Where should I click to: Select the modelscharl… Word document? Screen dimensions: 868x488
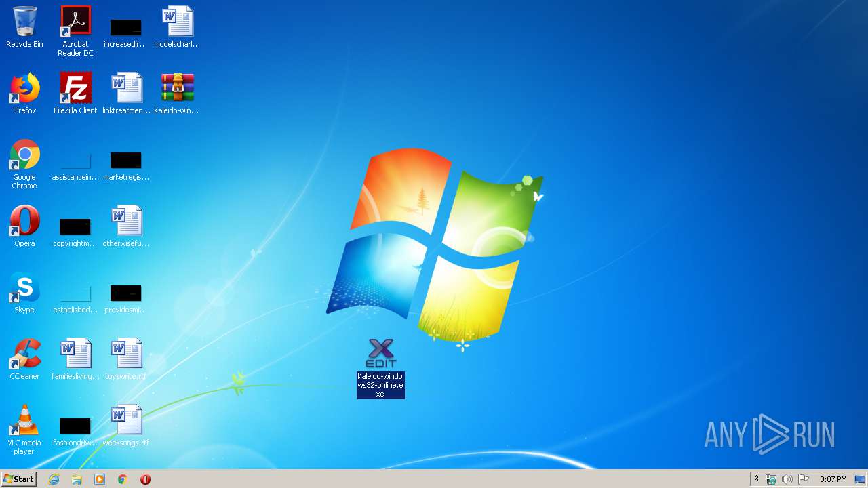pyautogui.click(x=177, y=27)
